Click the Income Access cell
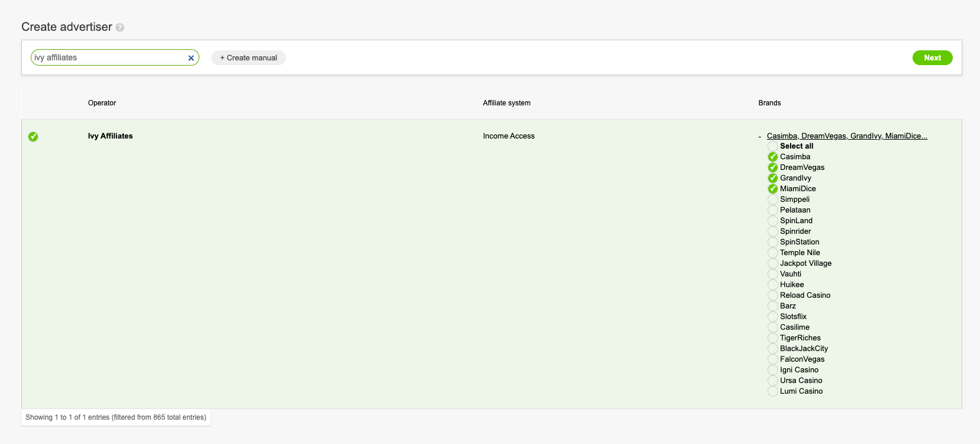This screenshot has height=444, width=980. tap(508, 136)
